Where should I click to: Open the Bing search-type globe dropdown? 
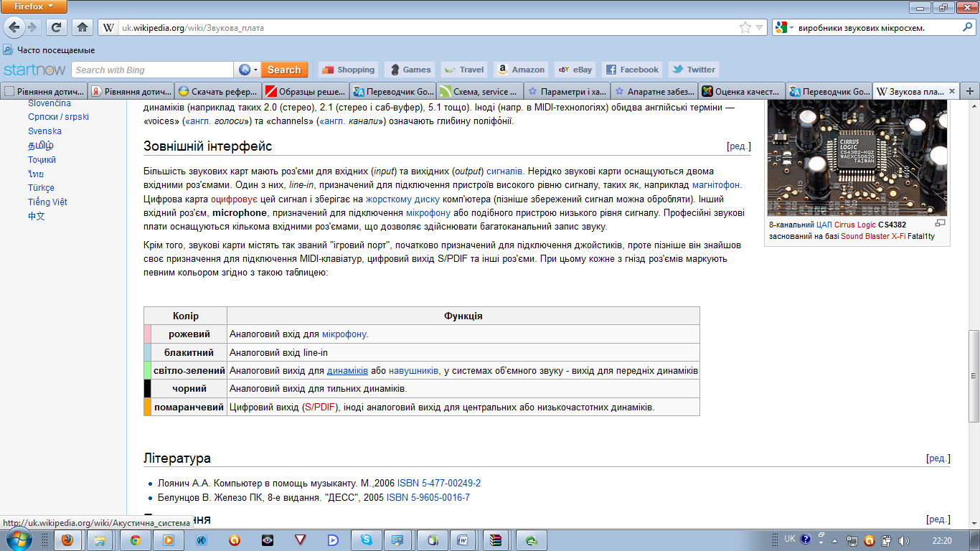(x=247, y=70)
